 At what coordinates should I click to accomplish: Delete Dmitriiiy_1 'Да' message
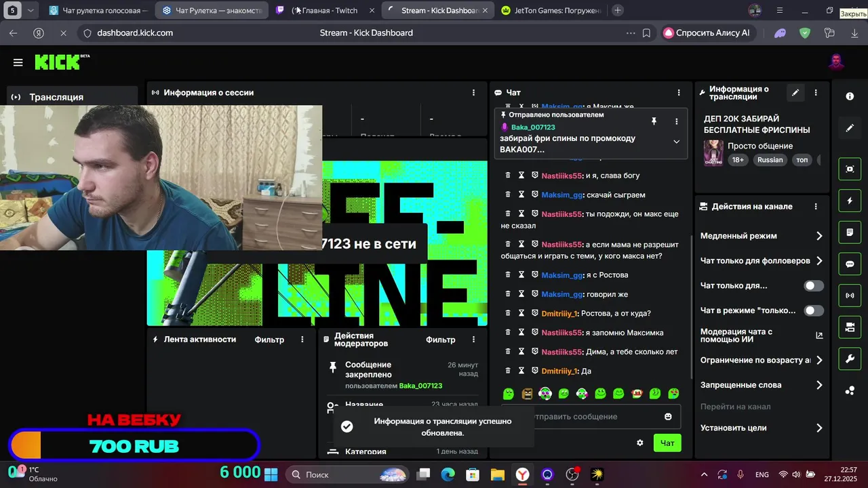pyautogui.click(x=508, y=371)
